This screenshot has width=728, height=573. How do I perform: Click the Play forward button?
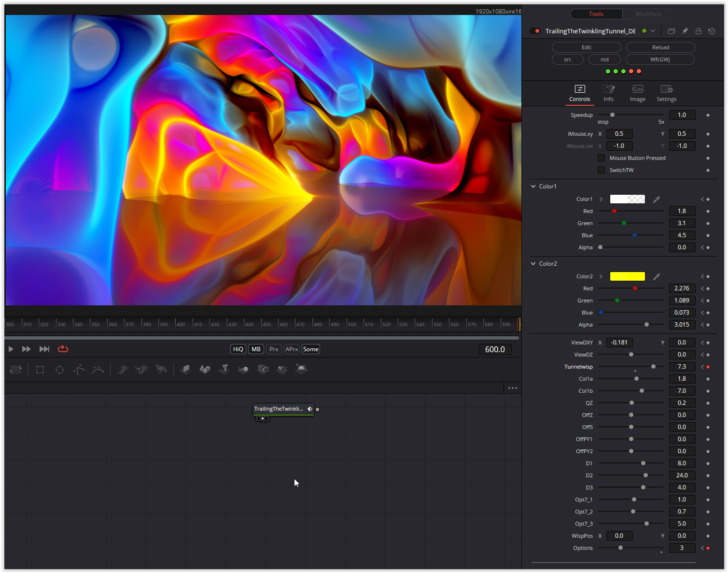coord(11,349)
